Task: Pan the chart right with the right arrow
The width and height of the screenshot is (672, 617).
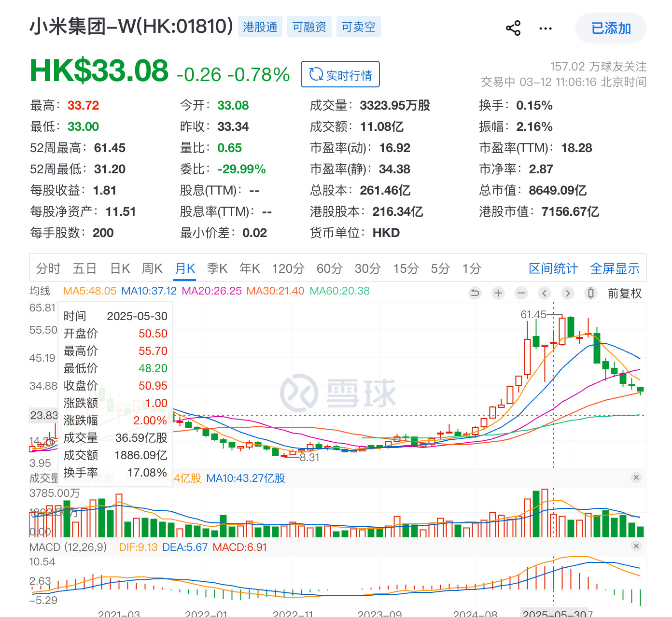Action: tap(567, 293)
